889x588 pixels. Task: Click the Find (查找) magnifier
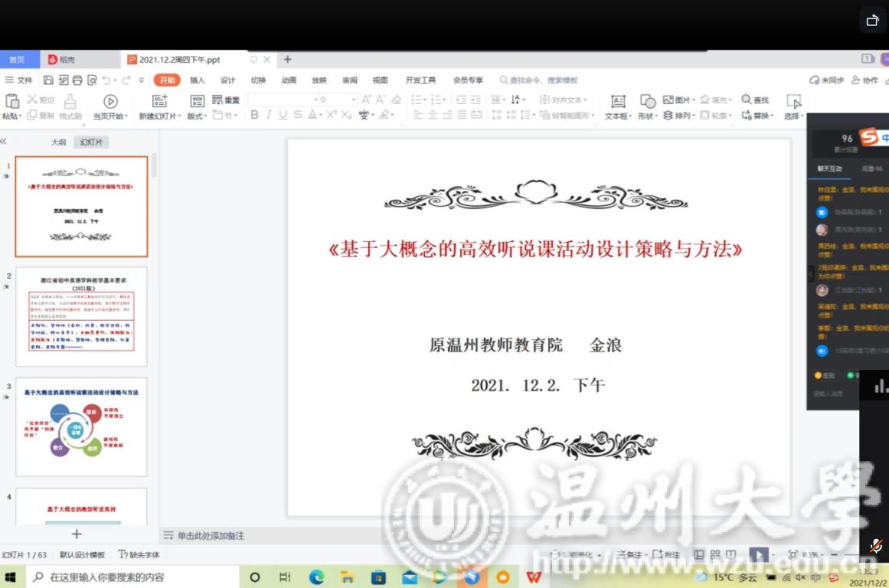(x=746, y=100)
